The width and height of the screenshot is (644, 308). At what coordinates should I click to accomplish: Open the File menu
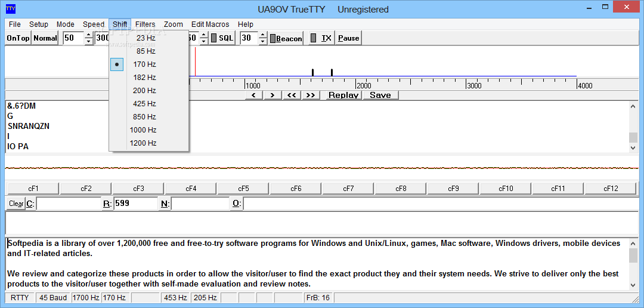[14, 24]
